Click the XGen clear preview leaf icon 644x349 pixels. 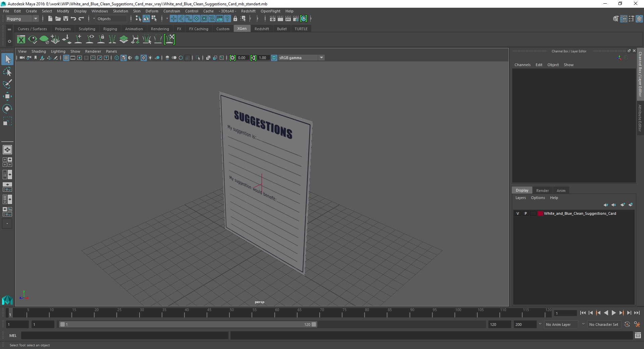[x=44, y=40]
